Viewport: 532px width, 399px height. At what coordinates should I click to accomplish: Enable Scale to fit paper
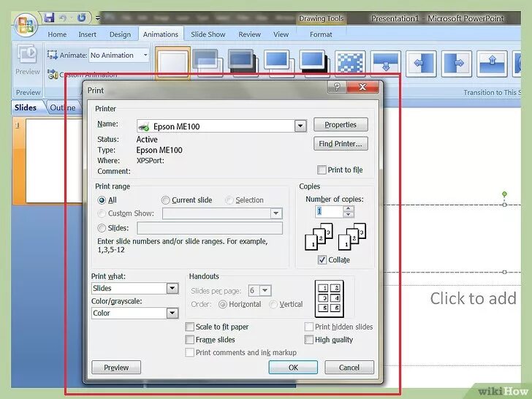tap(190, 327)
